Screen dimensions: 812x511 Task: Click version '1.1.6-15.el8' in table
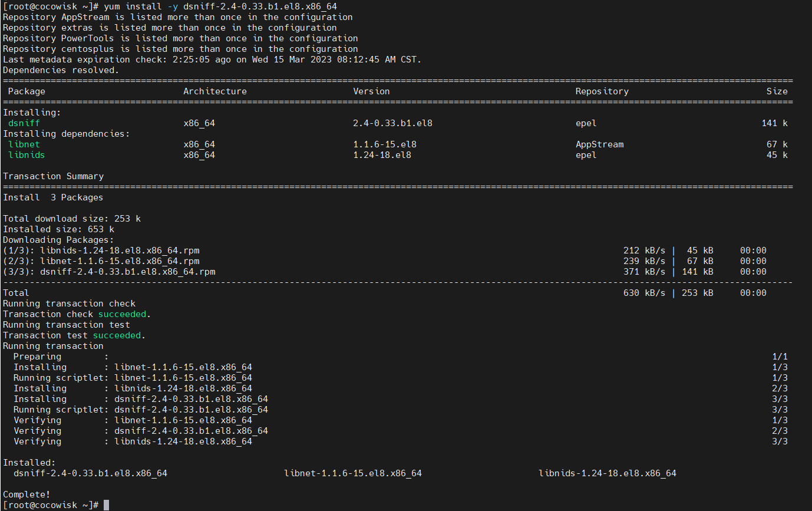click(385, 144)
